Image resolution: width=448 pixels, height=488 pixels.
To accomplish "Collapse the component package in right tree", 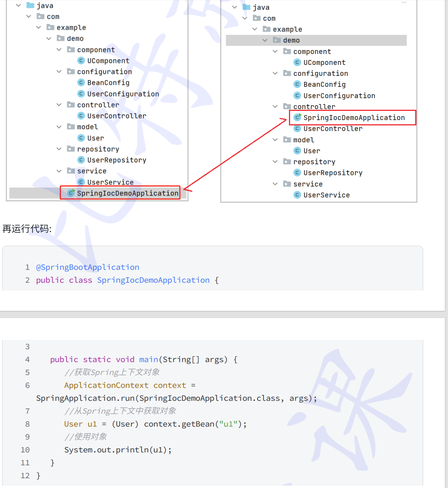I will coord(275,51).
